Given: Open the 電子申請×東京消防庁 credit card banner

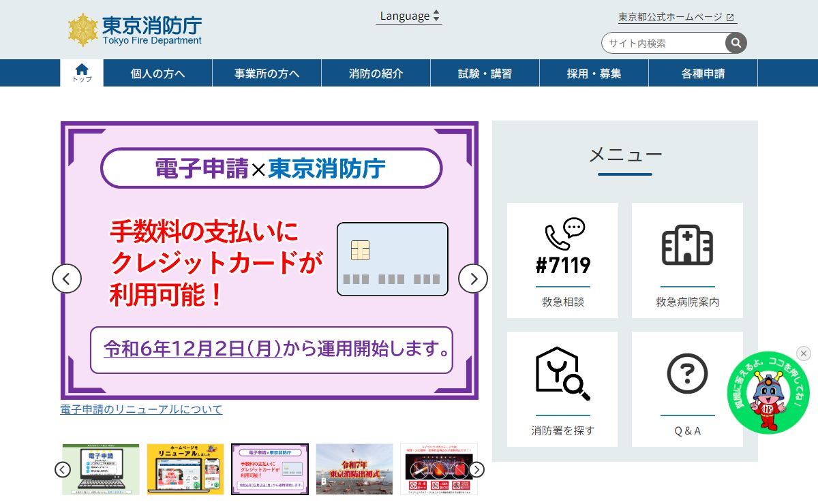Looking at the screenshot, I should (269, 261).
